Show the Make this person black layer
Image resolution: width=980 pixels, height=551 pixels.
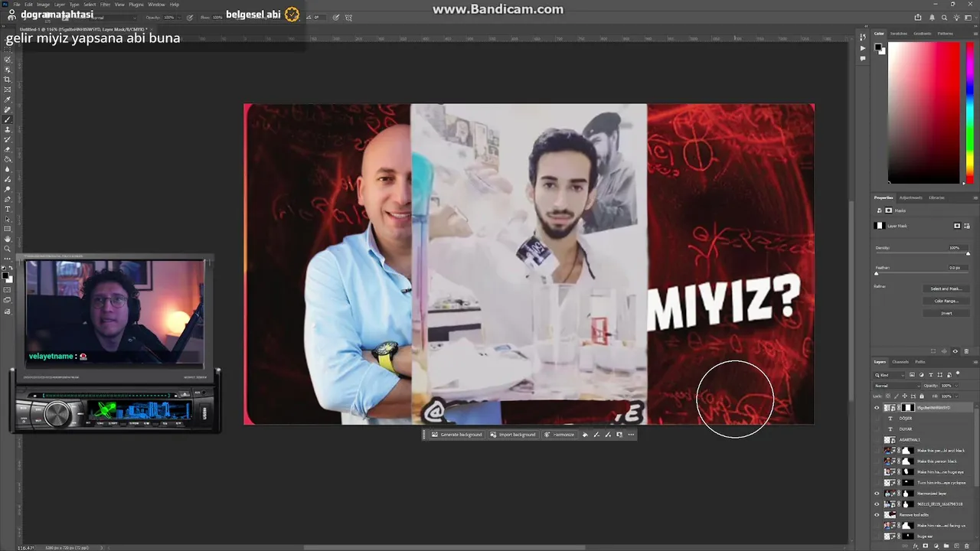pyautogui.click(x=877, y=461)
